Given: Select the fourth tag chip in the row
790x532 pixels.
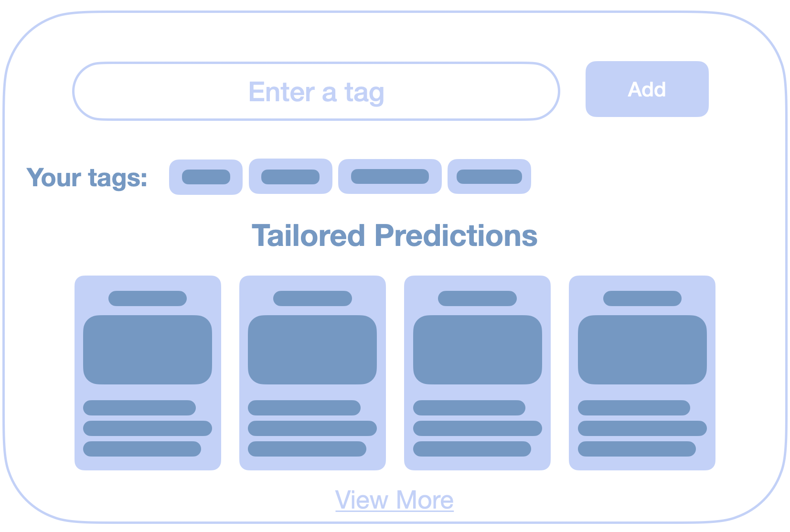Looking at the screenshot, I should coord(489,176).
